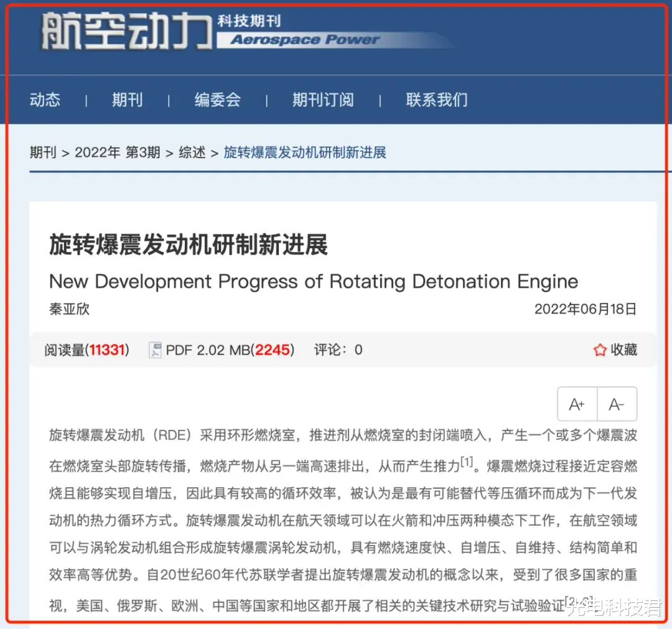Click the 航空动力 journal logo

coord(127,31)
